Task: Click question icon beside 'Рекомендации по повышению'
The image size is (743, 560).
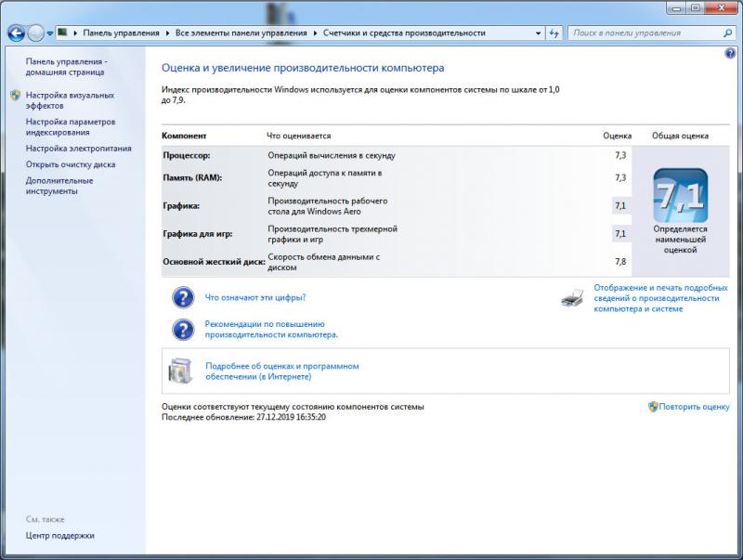Action: tap(183, 330)
